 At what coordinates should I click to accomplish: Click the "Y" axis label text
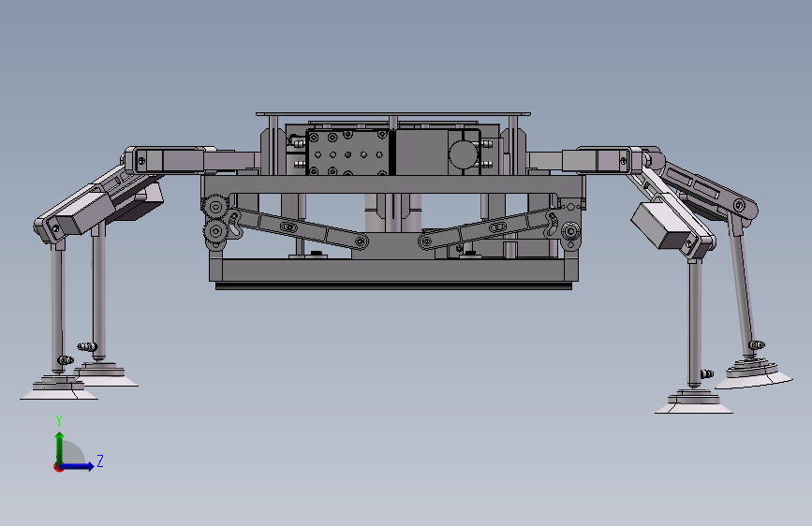(59, 421)
